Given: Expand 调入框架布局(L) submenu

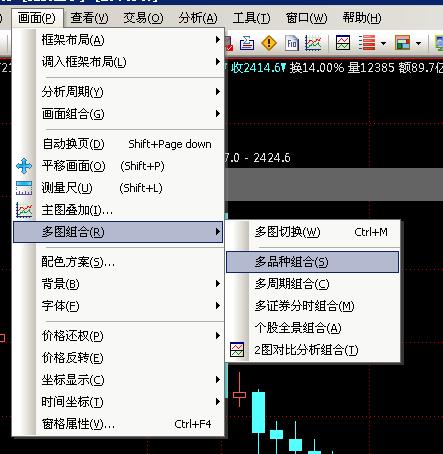Looking at the screenshot, I should (118, 62).
